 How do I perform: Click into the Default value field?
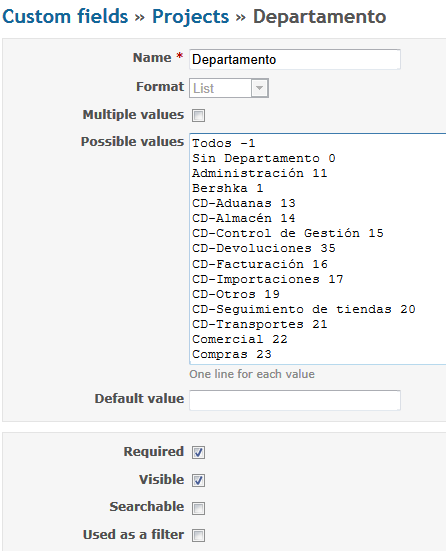click(295, 400)
